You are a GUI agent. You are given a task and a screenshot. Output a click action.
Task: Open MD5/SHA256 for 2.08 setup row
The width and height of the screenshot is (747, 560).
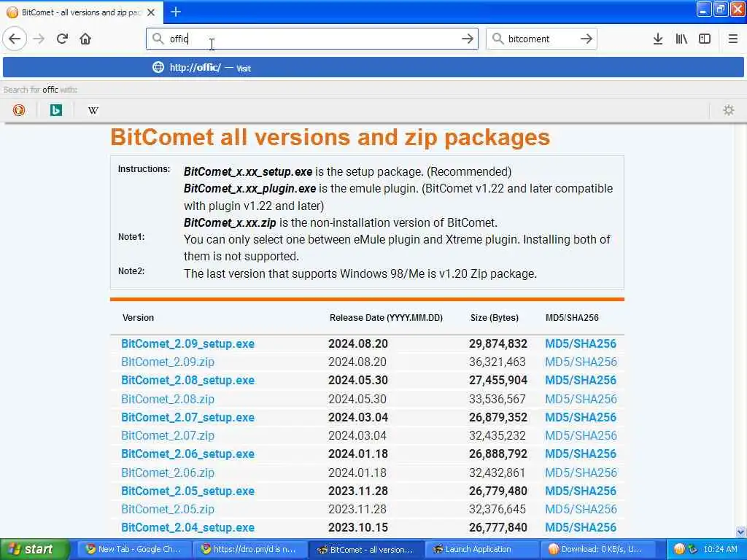pos(581,381)
